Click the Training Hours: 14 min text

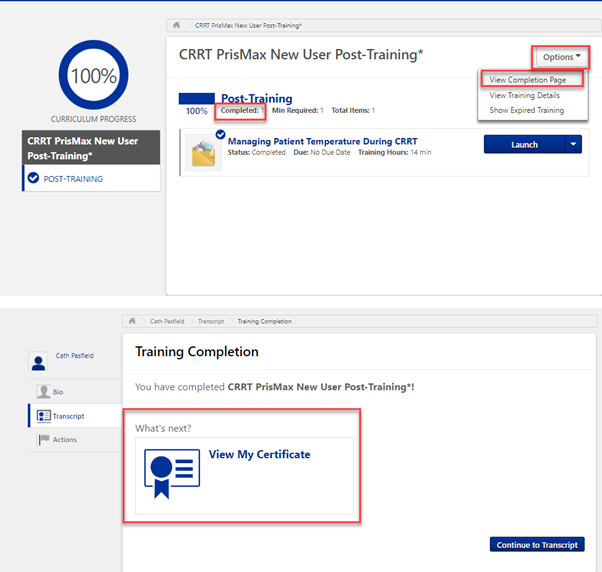tap(395, 152)
